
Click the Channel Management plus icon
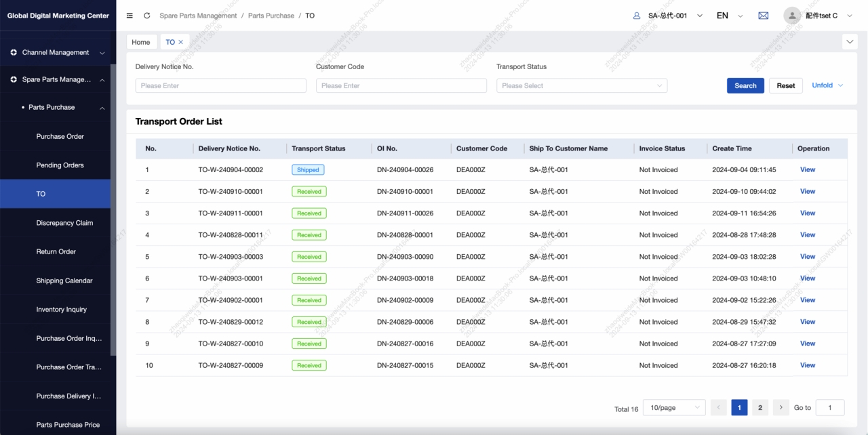tap(14, 52)
